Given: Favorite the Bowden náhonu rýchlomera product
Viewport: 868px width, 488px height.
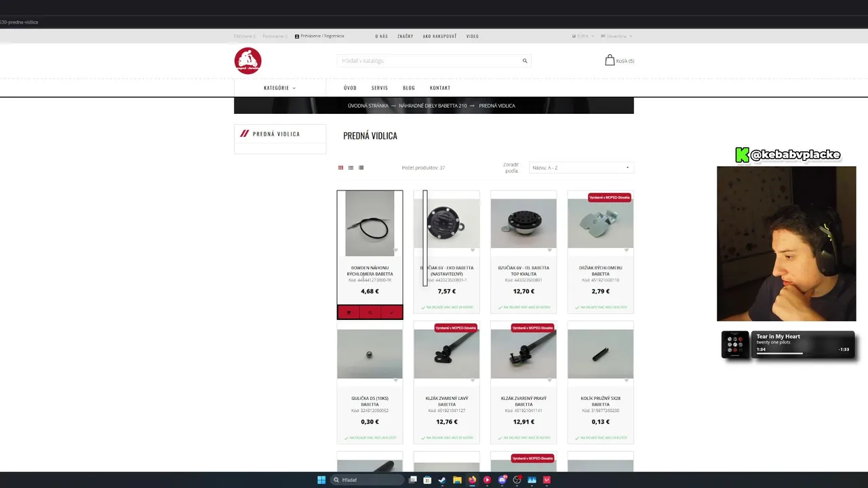Looking at the screenshot, I should click(396, 250).
